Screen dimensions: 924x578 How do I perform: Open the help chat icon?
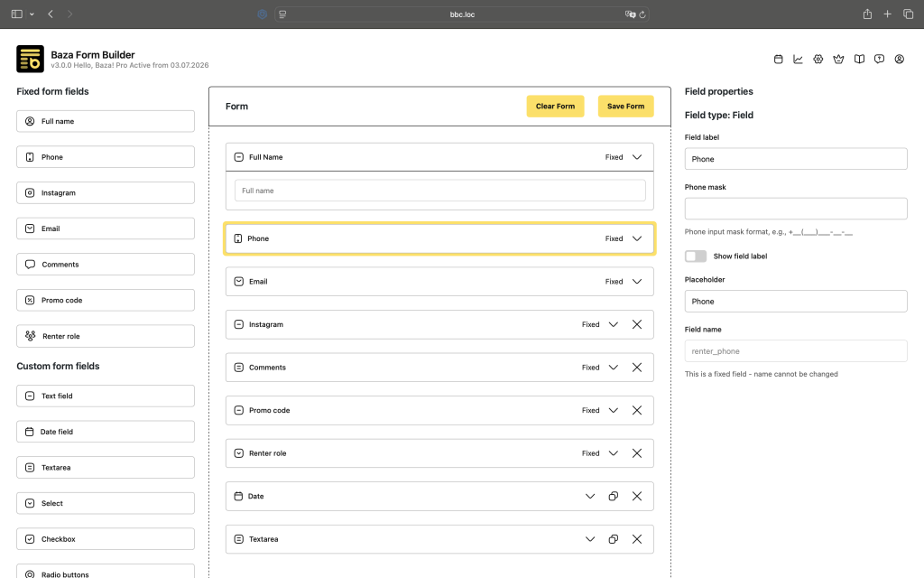pos(879,59)
